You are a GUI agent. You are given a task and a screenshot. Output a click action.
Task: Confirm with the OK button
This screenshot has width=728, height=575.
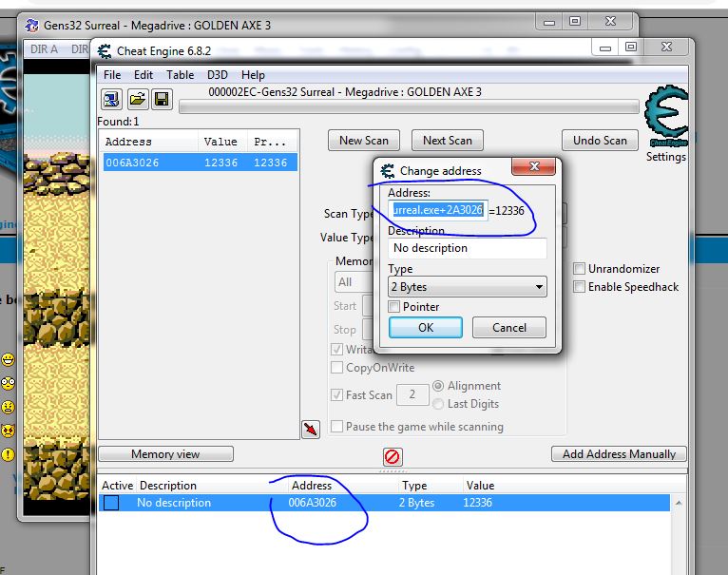click(x=425, y=328)
